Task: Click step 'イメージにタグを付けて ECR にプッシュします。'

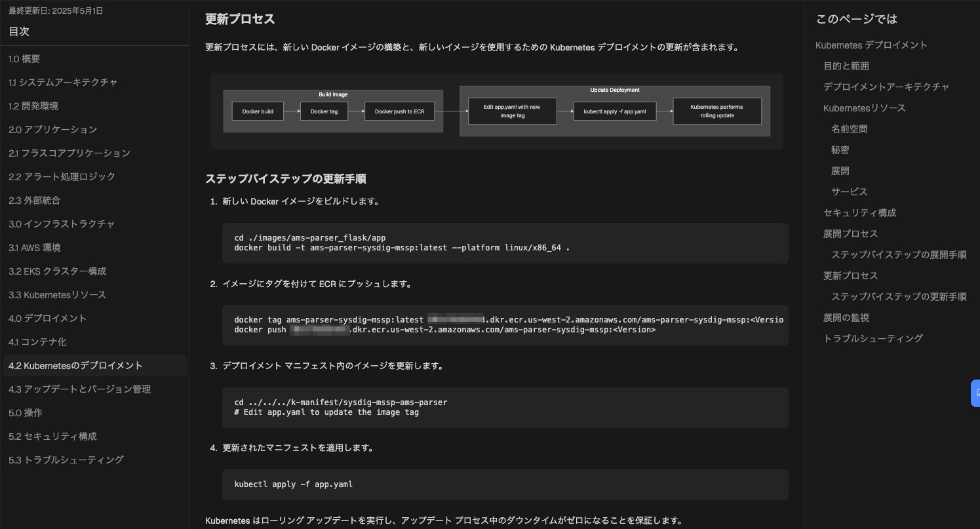Action: coord(317,284)
